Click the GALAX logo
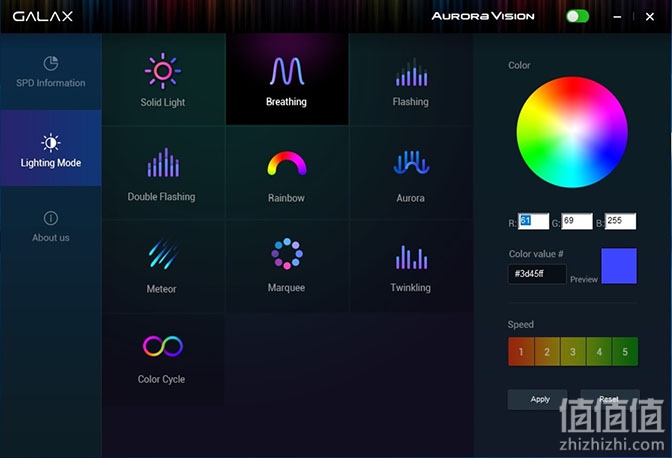 pyautogui.click(x=43, y=16)
